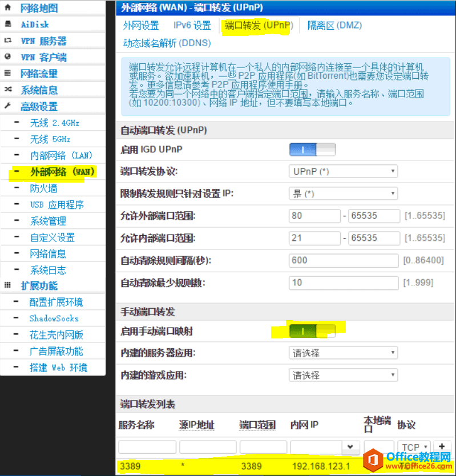Open the 自定义设置 page

click(52, 237)
